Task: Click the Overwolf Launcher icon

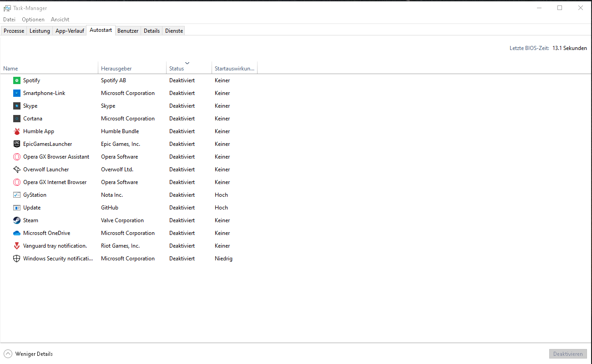Action: tap(17, 170)
